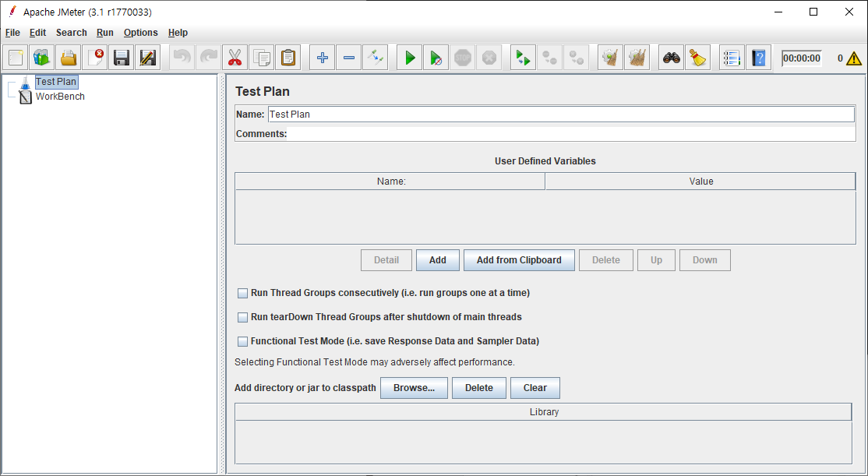The image size is (868, 476).
Task: Click Add from Clipboard button
Action: tap(519, 260)
